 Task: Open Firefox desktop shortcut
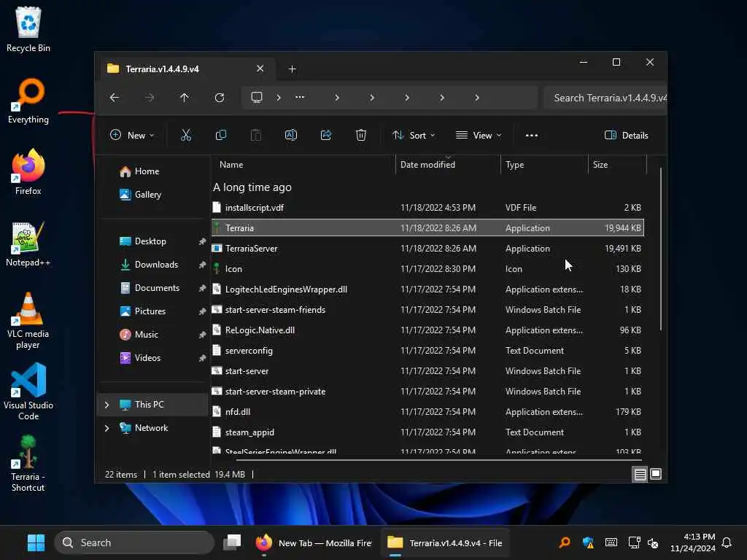pyautogui.click(x=28, y=172)
